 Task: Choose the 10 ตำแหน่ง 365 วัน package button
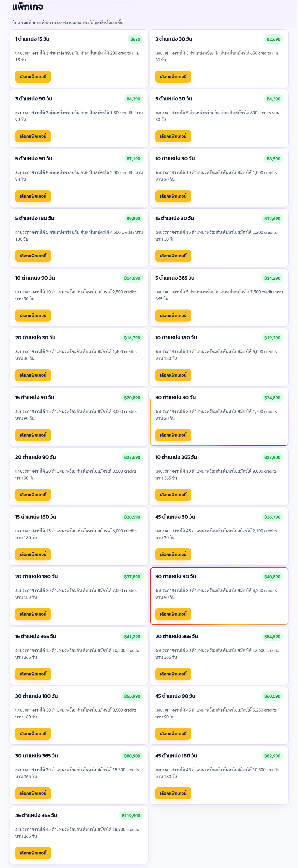[x=173, y=495]
